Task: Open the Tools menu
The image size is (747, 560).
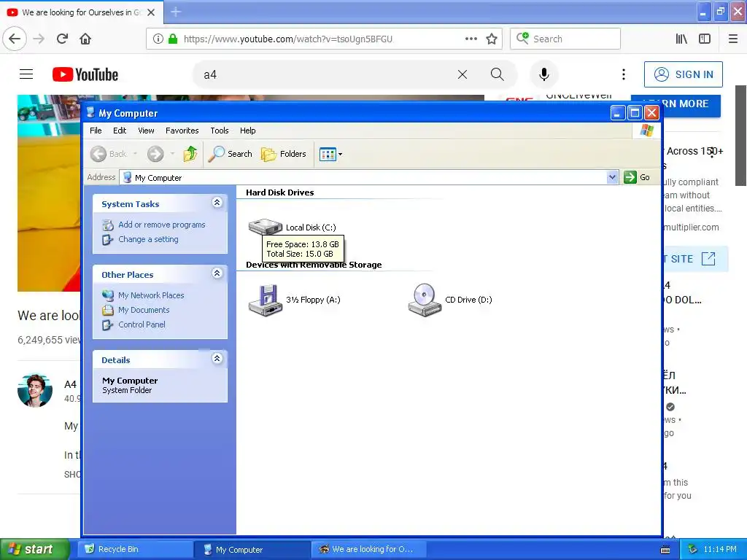Action: 219,131
